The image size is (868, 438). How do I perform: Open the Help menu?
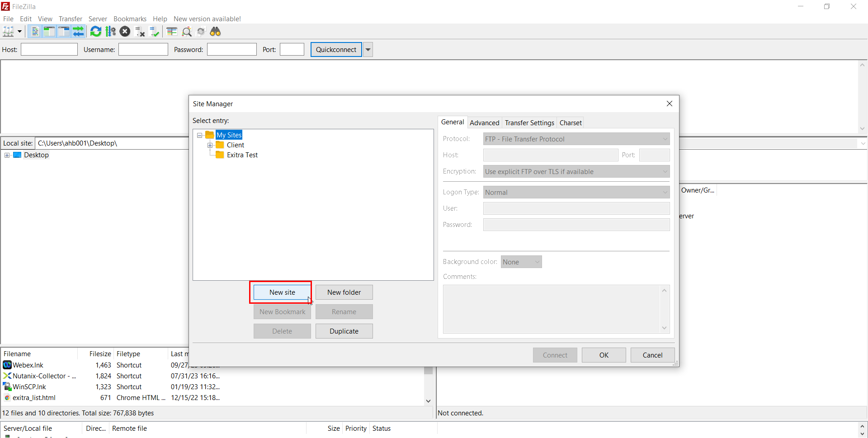pos(160,19)
